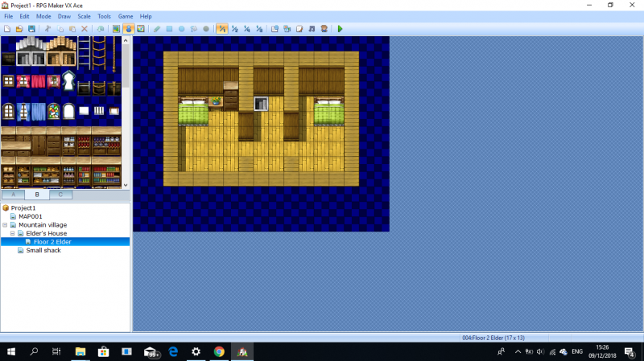Select Mountain village map
This screenshot has width=644, height=361.
(43, 225)
